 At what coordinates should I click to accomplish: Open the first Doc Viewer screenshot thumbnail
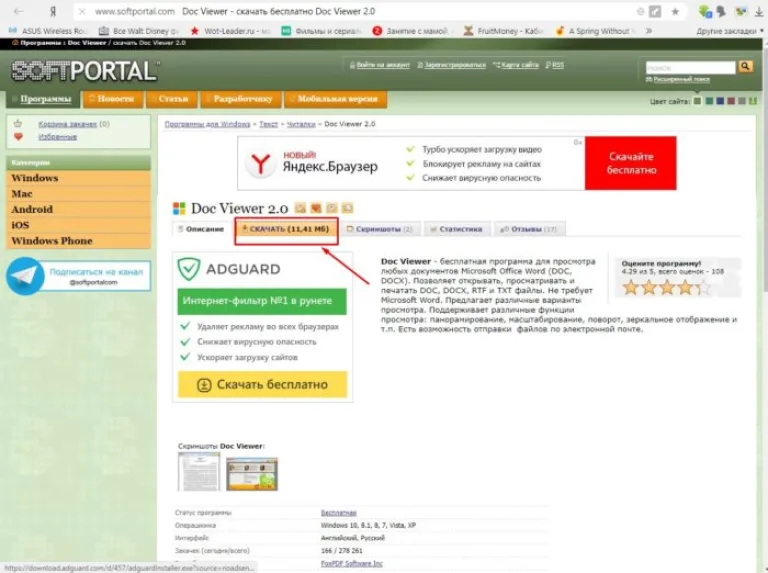[199, 472]
